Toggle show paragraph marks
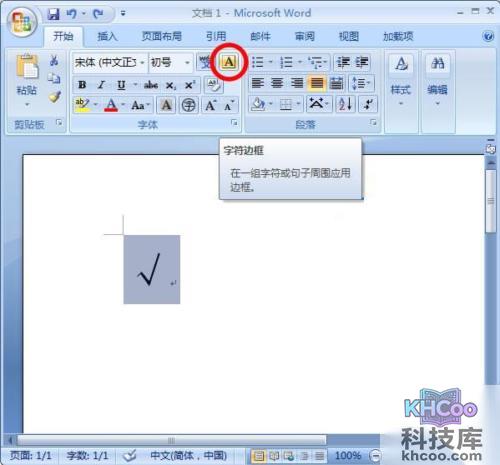 click(368, 104)
